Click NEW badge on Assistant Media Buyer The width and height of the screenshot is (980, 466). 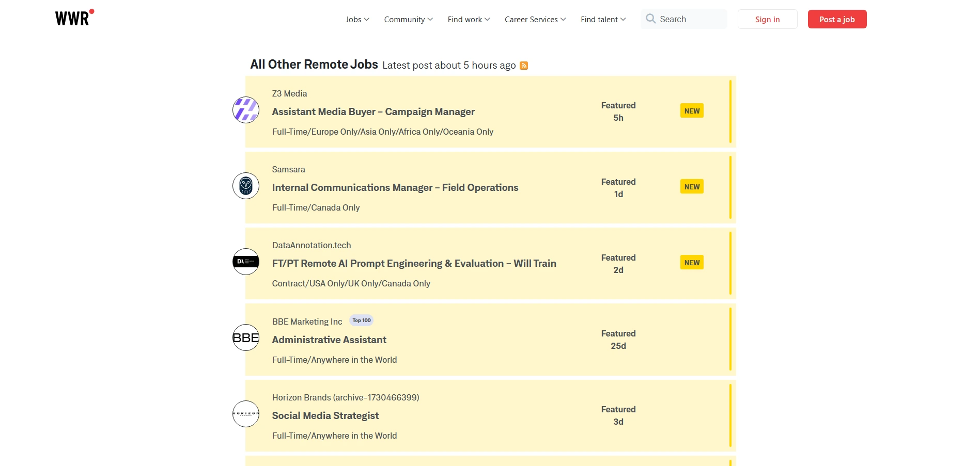coord(692,111)
